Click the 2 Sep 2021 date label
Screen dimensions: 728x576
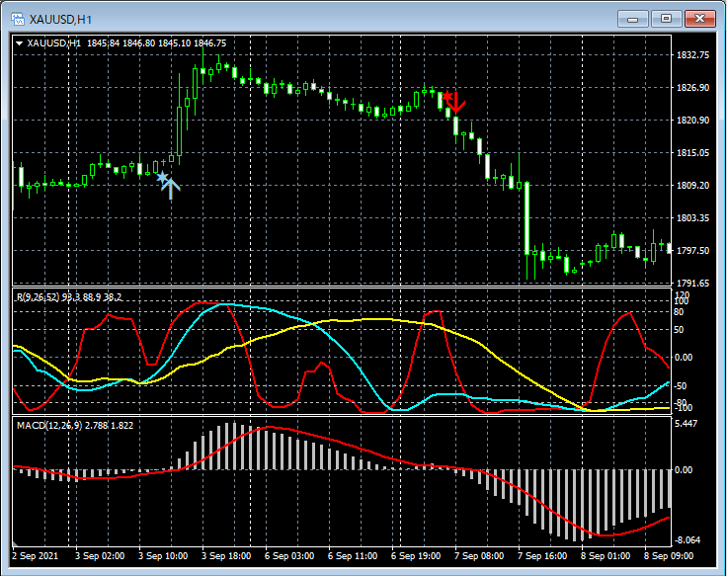pyautogui.click(x=36, y=556)
